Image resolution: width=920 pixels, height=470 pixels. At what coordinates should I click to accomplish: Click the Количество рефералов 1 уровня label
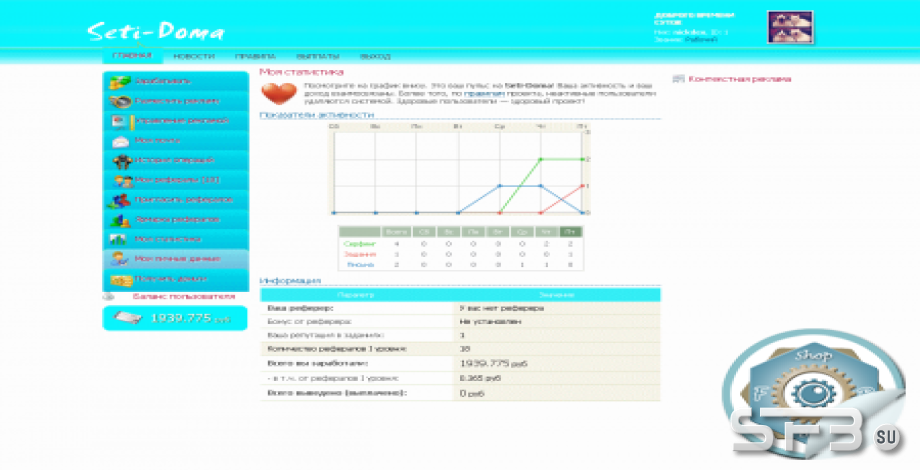point(337,349)
